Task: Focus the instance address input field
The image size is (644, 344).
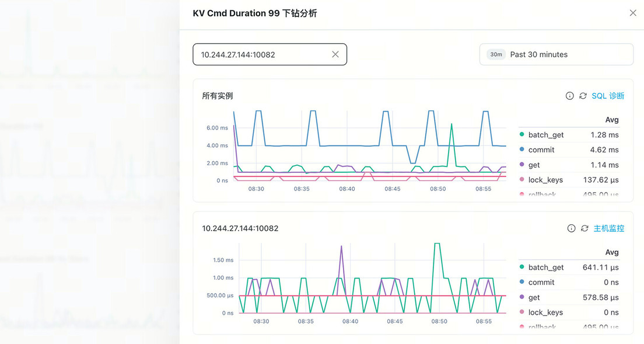Action: point(262,54)
